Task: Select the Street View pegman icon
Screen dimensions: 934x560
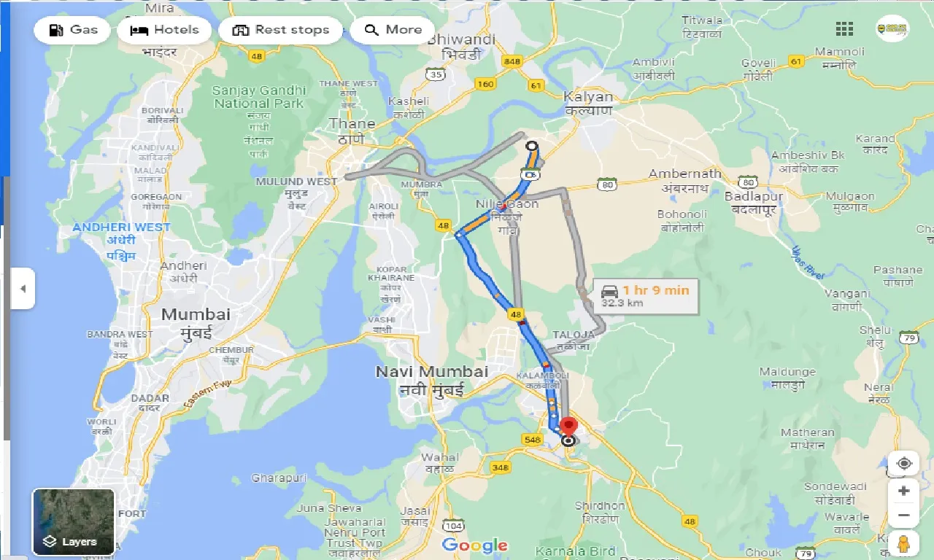Action: pos(903,543)
